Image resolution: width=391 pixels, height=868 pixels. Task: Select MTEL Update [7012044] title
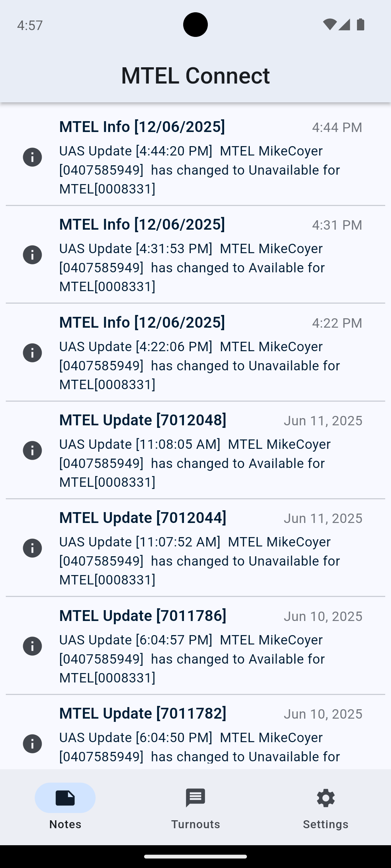coord(143,518)
